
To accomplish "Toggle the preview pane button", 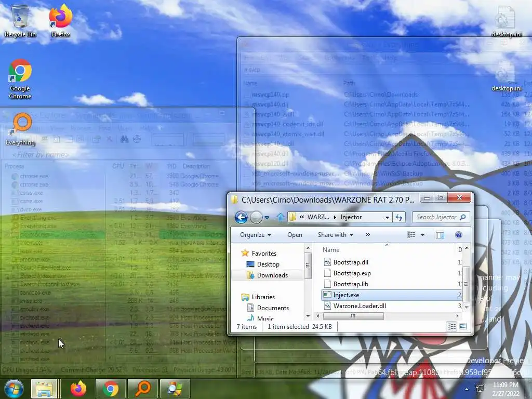I will [x=440, y=235].
